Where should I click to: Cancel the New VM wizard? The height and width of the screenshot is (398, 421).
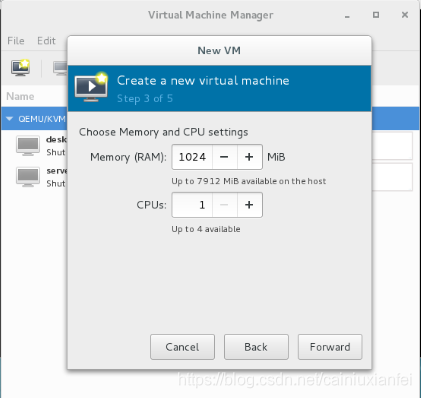182,347
